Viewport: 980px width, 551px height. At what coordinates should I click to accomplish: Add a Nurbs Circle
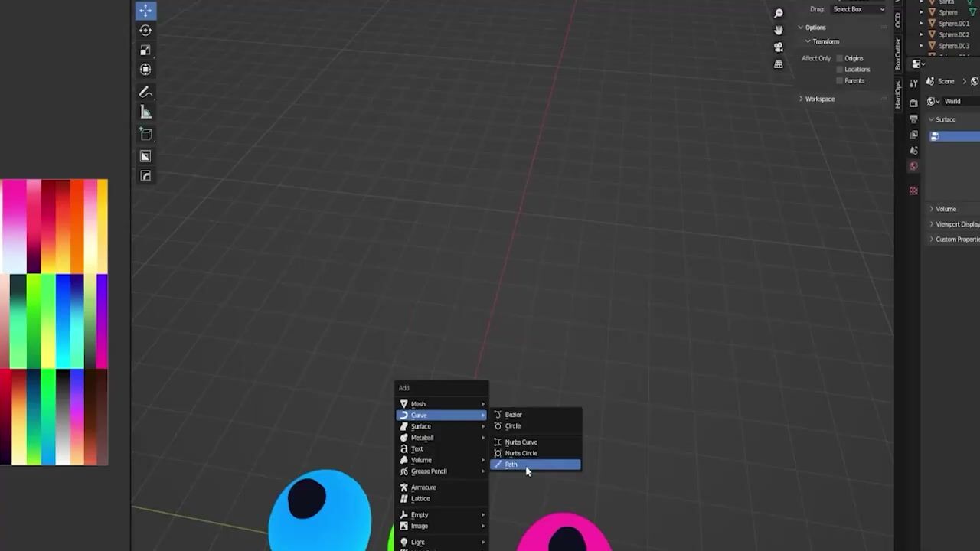coord(536,453)
